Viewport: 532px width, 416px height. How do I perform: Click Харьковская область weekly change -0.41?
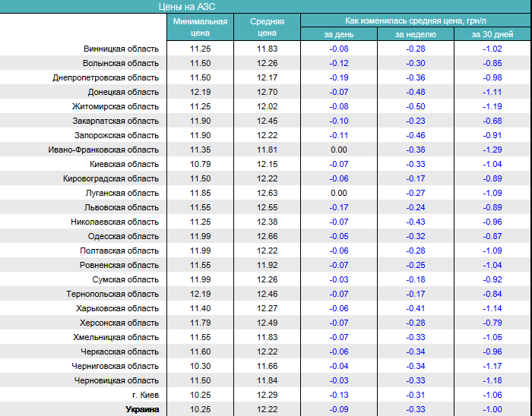(x=415, y=308)
